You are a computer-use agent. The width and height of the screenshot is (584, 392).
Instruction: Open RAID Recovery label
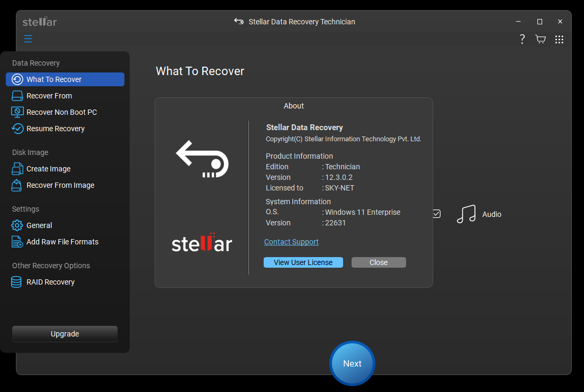click(x=50, y=282)
